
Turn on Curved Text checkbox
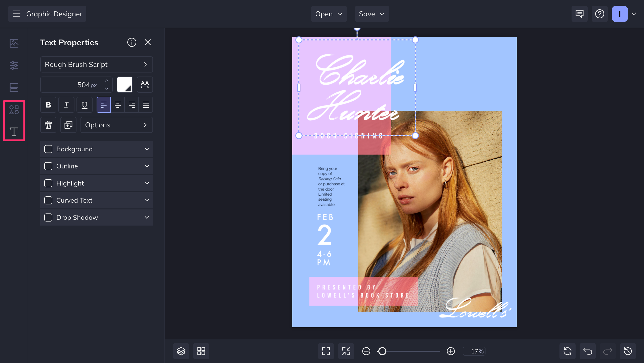tap(48, 200)
